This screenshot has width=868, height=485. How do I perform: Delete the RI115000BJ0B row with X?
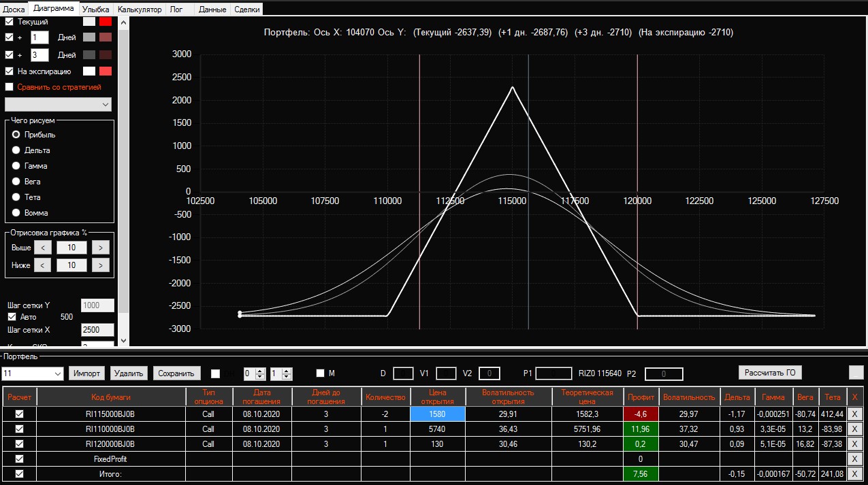click(854, 414)
